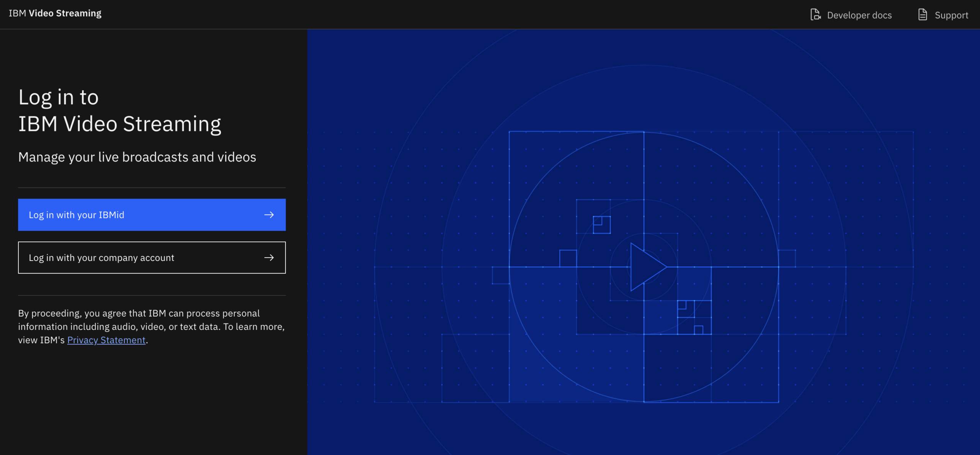Click the small square left of the play triangle

tap(568, 258)
